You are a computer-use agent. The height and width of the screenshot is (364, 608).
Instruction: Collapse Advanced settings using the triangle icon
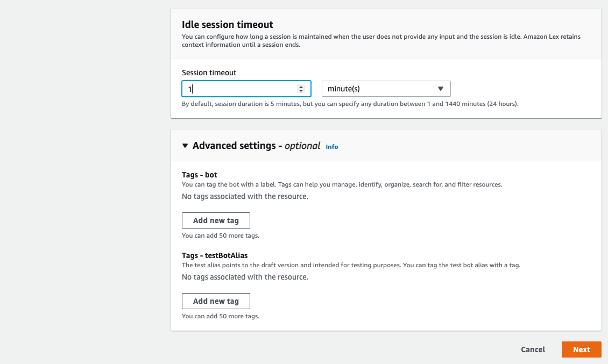pos(185,146)
